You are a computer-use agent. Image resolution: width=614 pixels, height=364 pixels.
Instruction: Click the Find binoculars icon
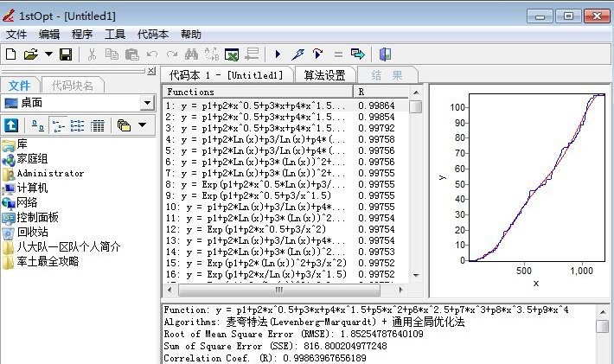point(193,54)
